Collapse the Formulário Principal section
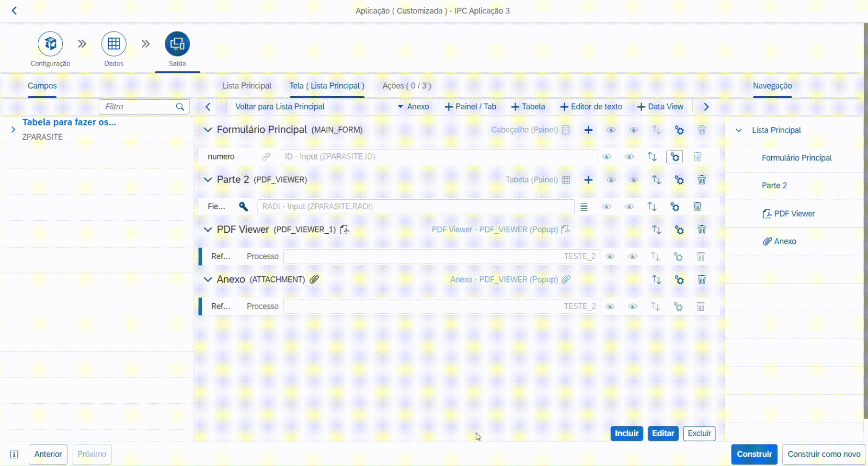 208,130
